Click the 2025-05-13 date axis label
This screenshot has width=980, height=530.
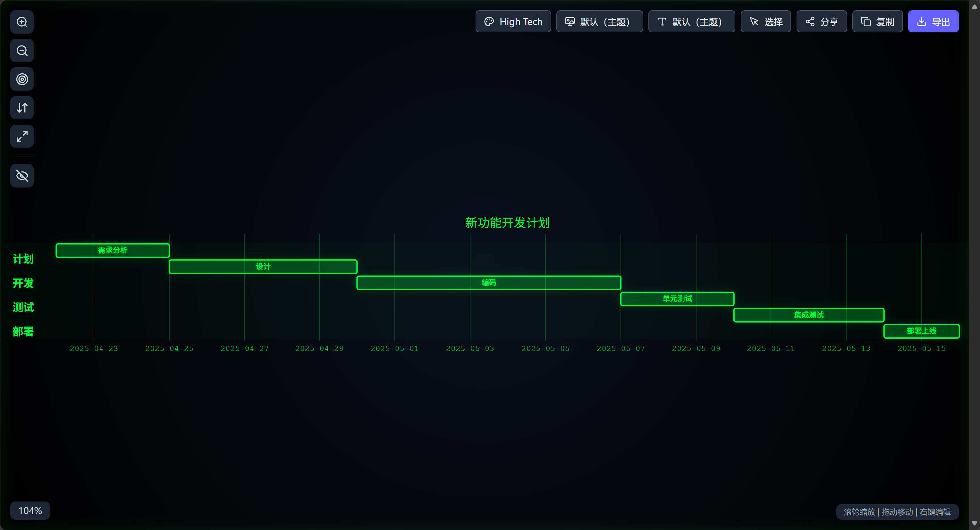pos(846,348)
